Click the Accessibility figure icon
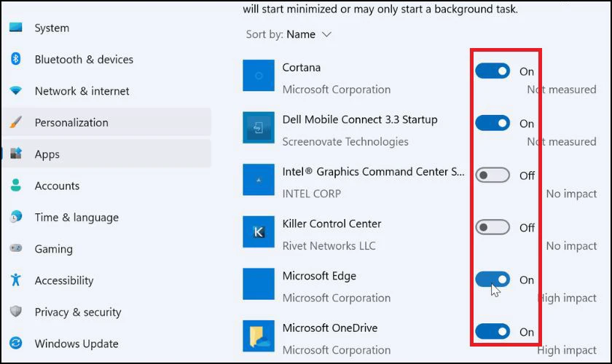The image size is (612, 364). pos(15,280)
